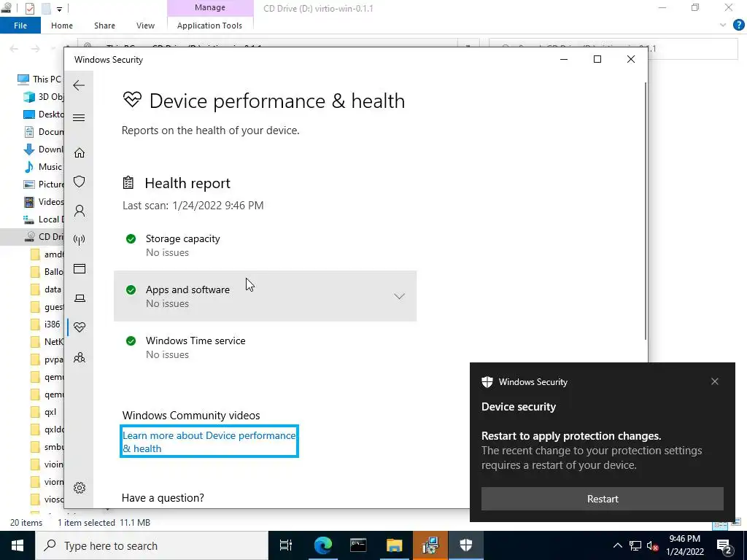Select Music in File Explorer tree
The height and width of the screenshot is (560, 747).
43,167
